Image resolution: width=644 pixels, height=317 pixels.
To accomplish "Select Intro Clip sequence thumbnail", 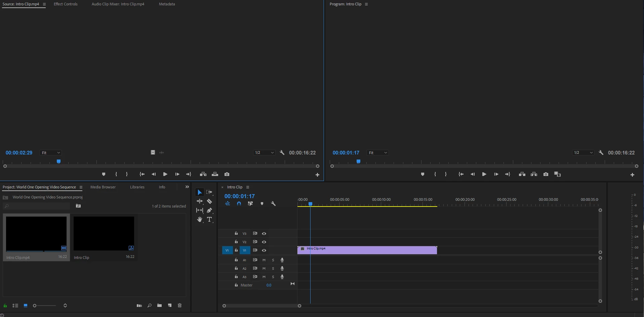I will click(x=104, y=234).
